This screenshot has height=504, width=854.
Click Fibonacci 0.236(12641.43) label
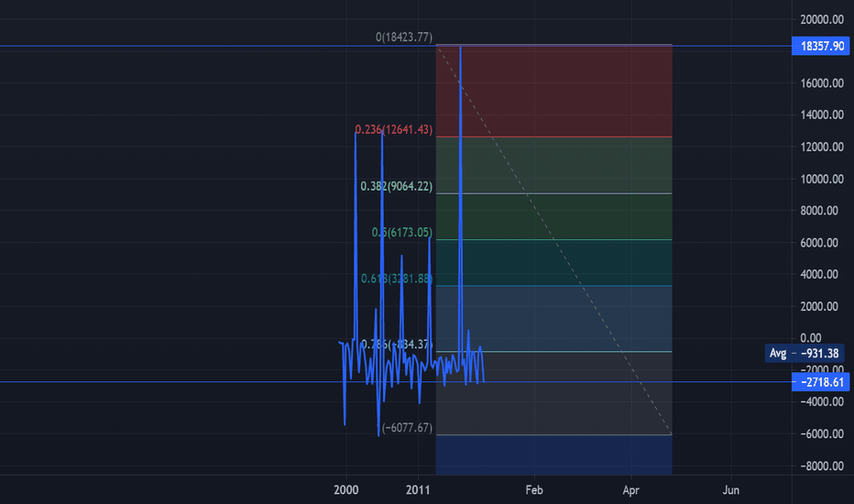pyautogui.click(x=394, y=130)
